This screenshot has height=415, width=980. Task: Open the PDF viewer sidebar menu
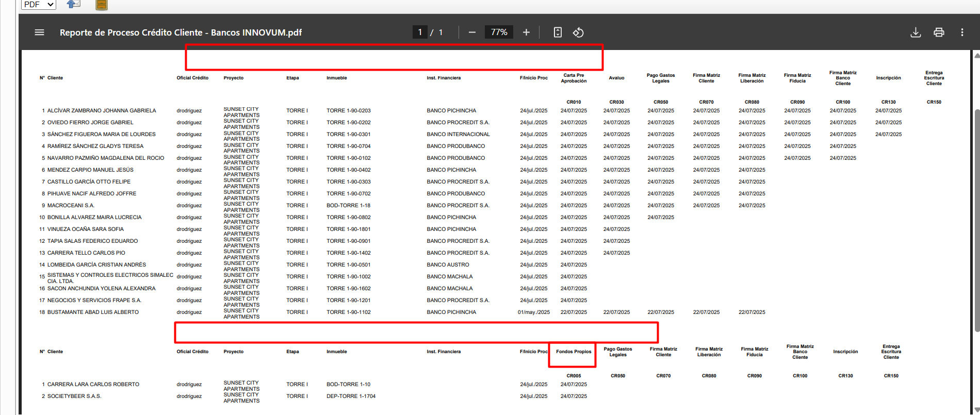[x=39, y=32]
